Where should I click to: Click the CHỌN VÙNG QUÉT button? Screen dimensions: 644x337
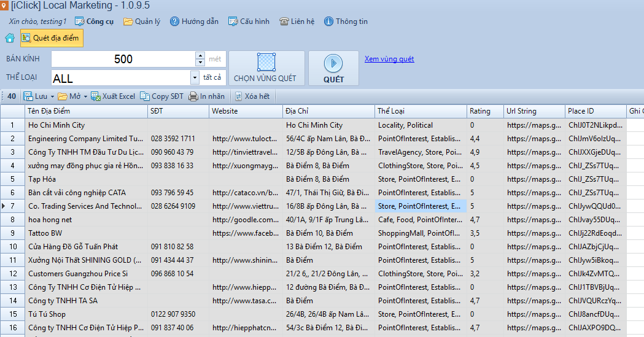tap(266, 68)
